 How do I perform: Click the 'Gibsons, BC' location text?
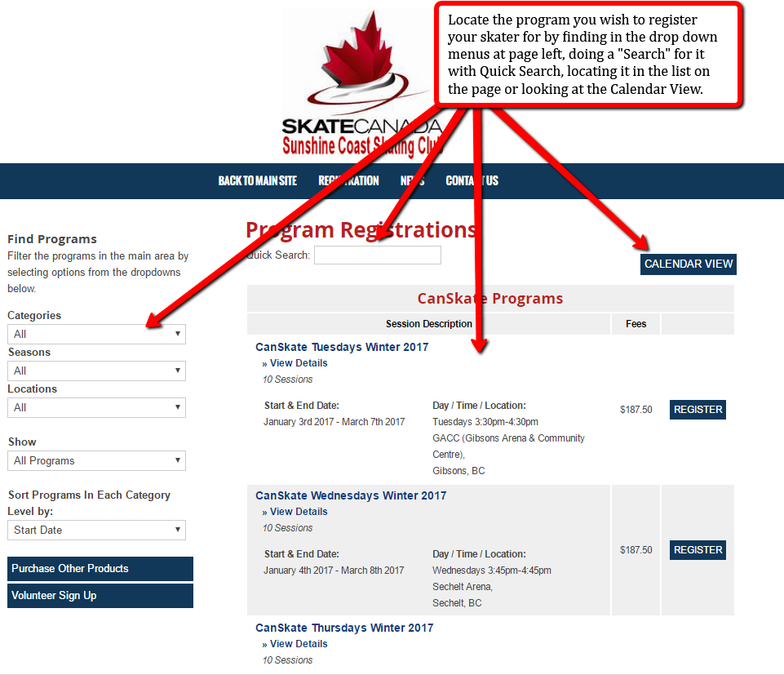tap(458, 471)
